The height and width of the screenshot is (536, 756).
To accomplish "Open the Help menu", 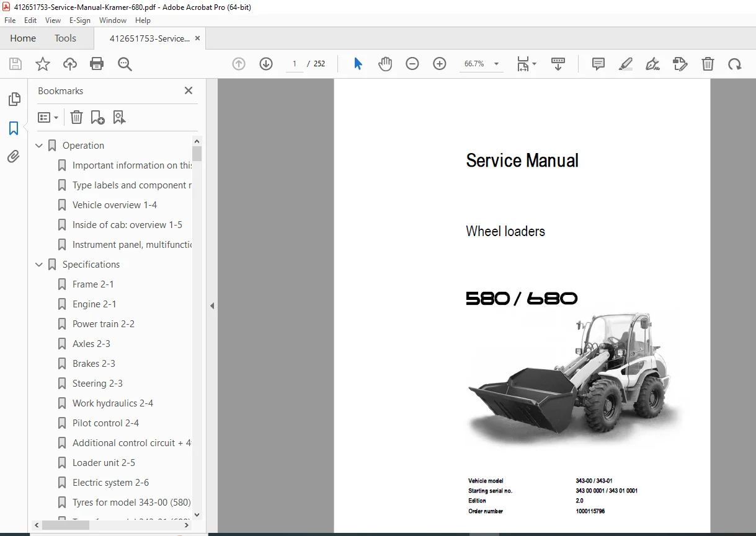I will [143, 20].
